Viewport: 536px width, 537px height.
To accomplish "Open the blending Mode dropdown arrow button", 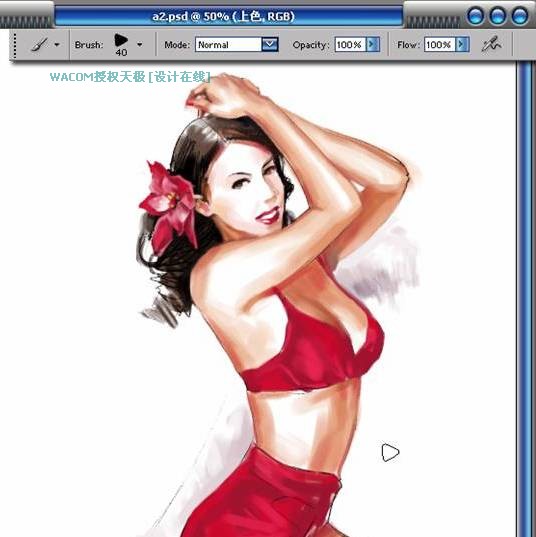I will coord(270,45).
